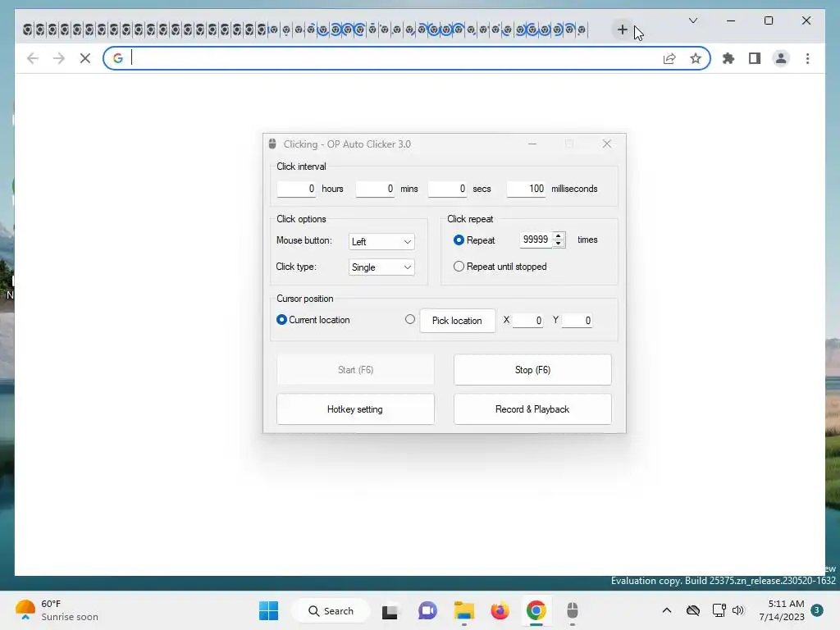Viewport: 840px width, 630px height.
Task: Bookmark this page with the star icon
Action: coord(696,58)
